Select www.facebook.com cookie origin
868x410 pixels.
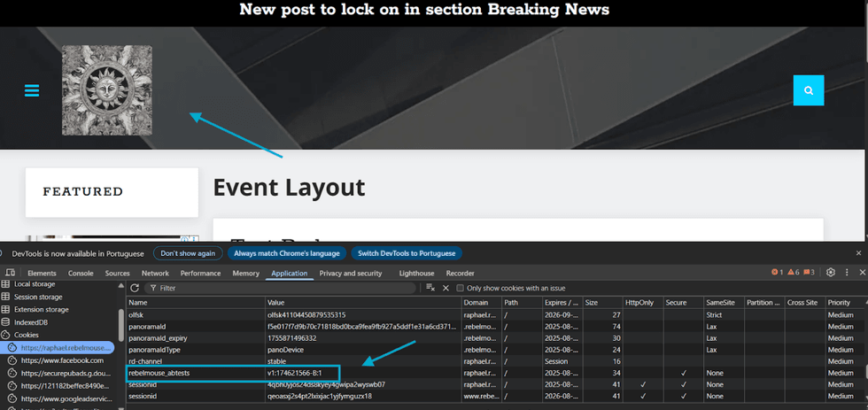click(x=62, y=360)
